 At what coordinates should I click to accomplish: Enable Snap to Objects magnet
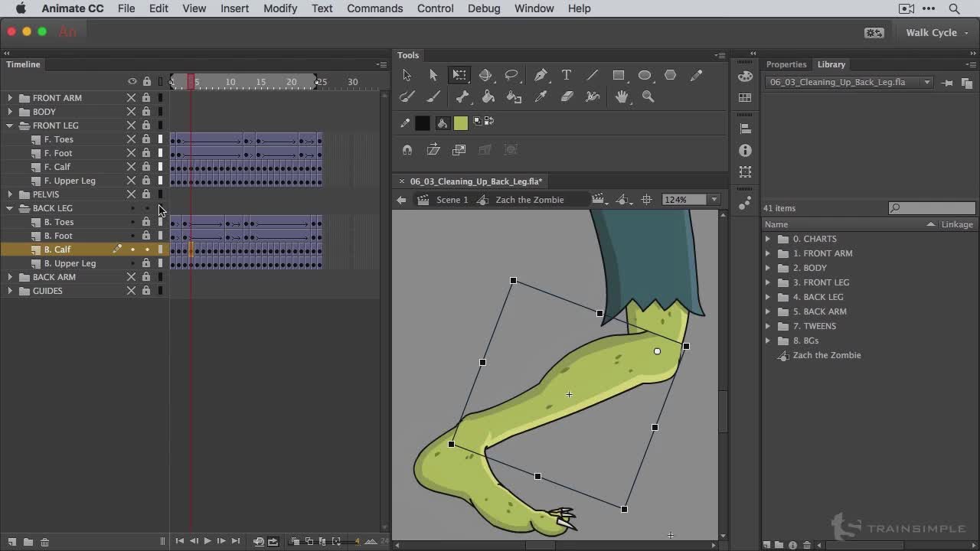(407, 150)
